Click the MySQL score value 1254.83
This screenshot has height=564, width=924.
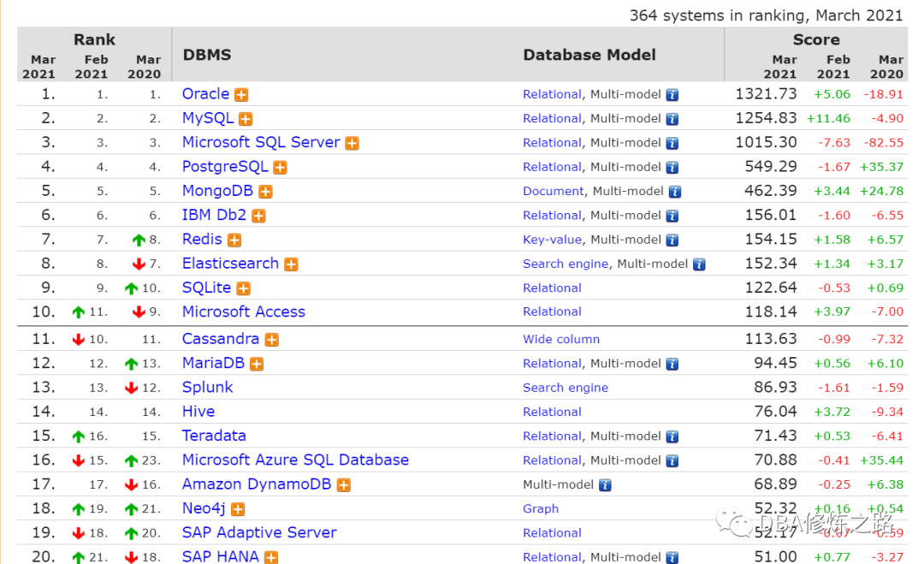pyautogui.click(x=766, y=118)
